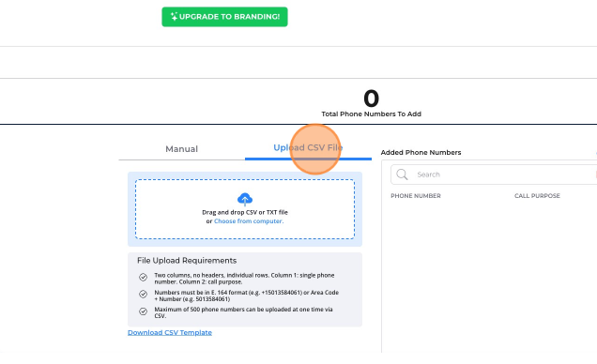Click the sparkle icon on Upgrade button
This screenshot has width=597, height=364.
(174, 16)
